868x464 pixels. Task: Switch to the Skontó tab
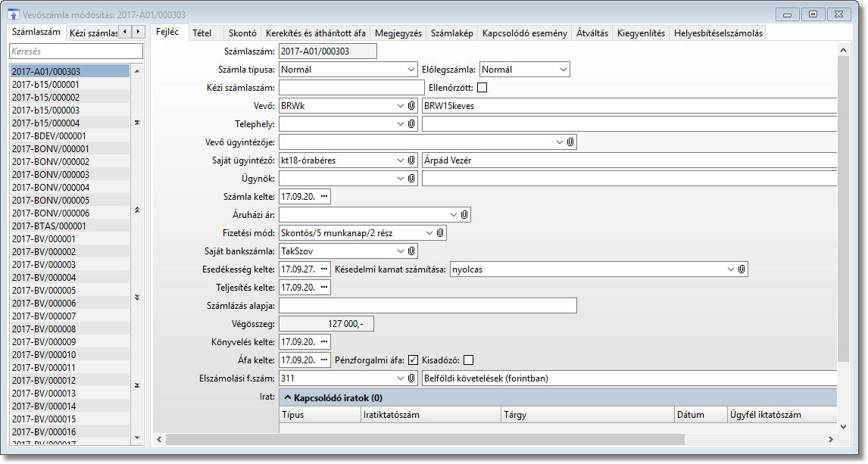point(242,33)
